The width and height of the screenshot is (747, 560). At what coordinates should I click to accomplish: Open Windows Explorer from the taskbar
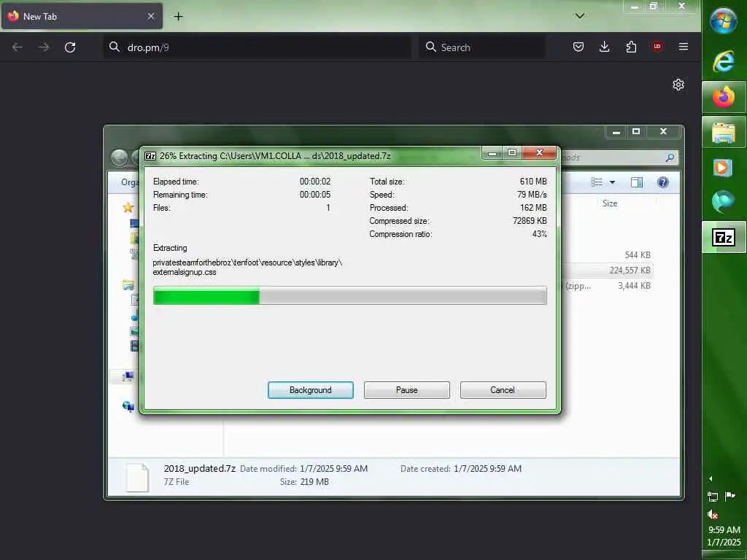[x=724, y=132]
